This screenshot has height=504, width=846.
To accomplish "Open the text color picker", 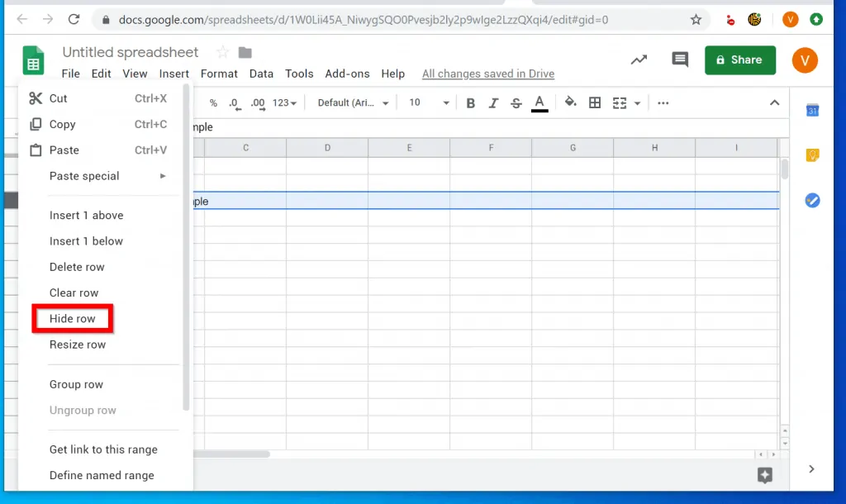I will tap(539, 102).
